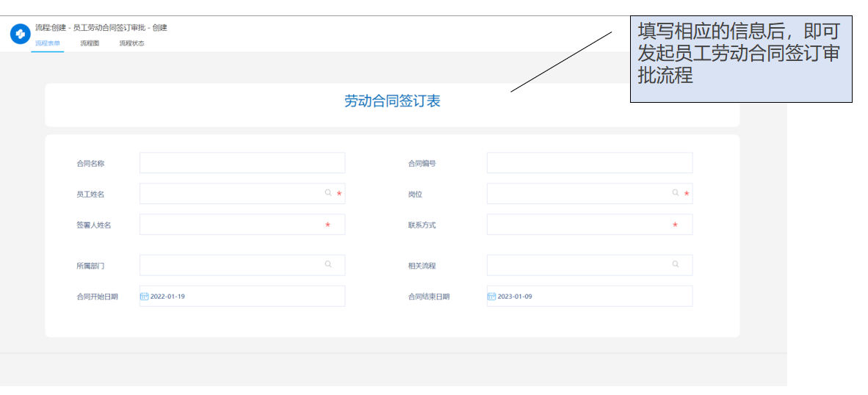868x395 pixels.
Task: Focus the 合同名称 input field
Action: tap(242, 163)
